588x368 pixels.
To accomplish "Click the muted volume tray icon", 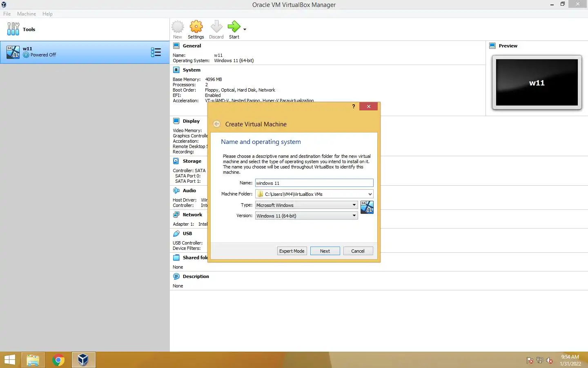I will click(550, 360).
